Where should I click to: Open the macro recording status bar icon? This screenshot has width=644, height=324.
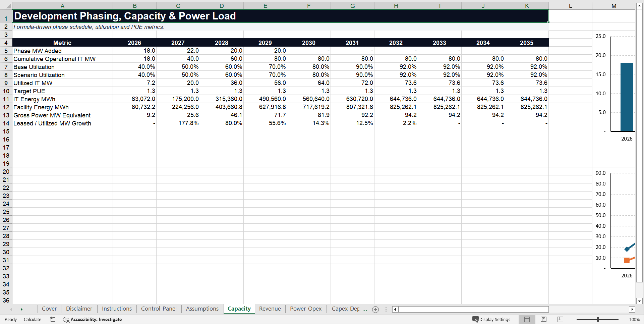coord(53,319)
